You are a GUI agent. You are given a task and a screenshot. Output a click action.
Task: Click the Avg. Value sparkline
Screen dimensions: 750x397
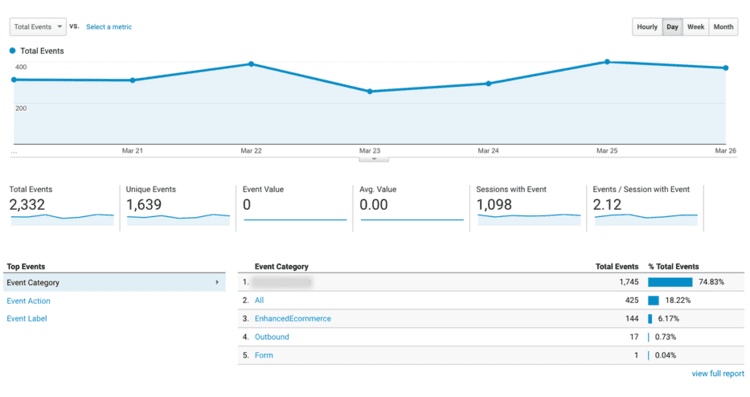tap(412, 220)
